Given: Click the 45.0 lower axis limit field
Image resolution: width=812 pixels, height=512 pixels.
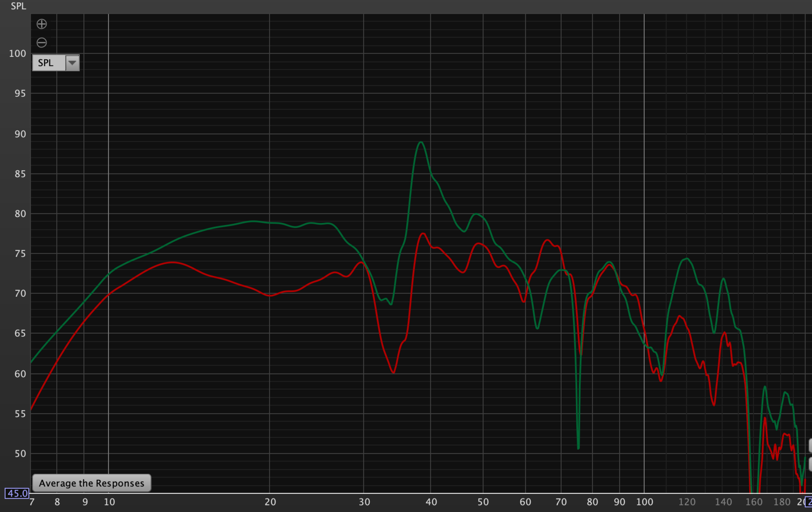Looking at the screenshot, I should 17,493.
